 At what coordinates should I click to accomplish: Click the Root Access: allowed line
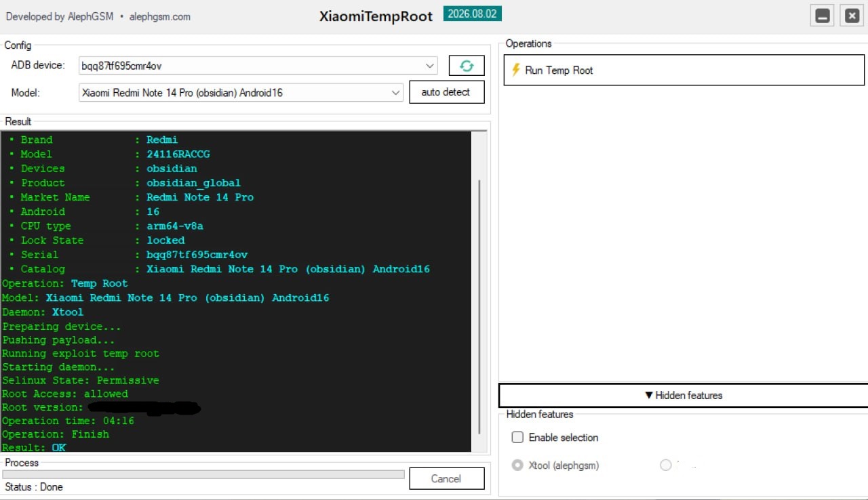[65, 394]
